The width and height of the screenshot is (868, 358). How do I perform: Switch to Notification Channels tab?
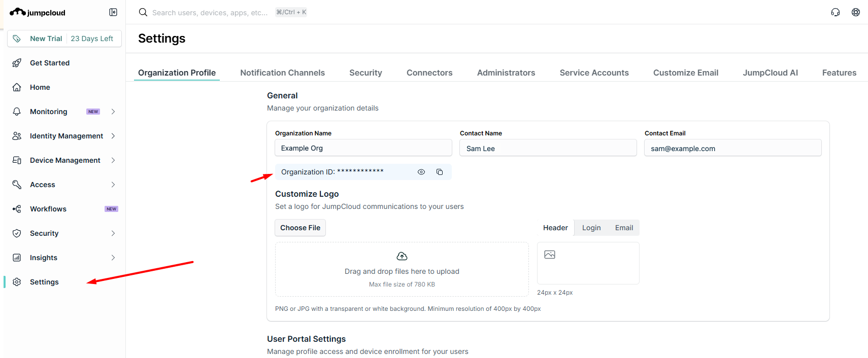pyautogui.click(x=282, y=73)
